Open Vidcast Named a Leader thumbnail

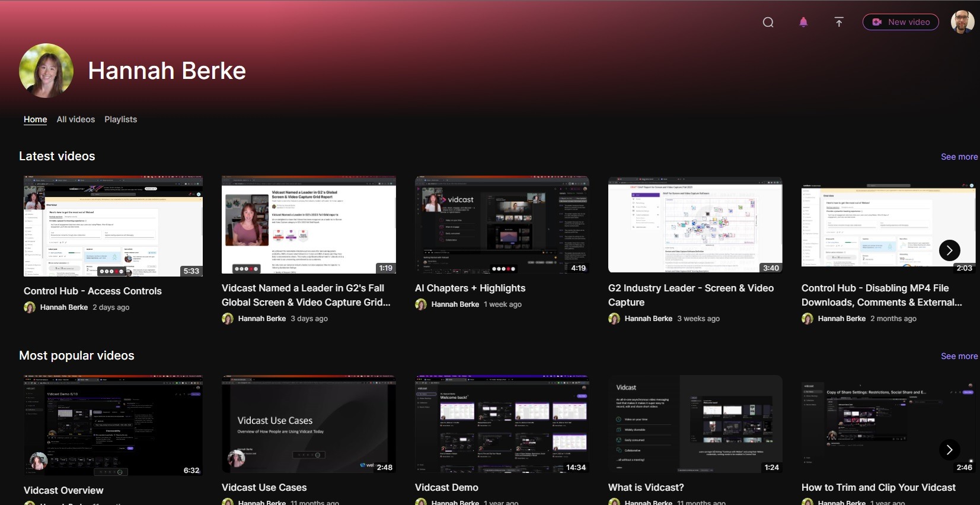(309, 224)
